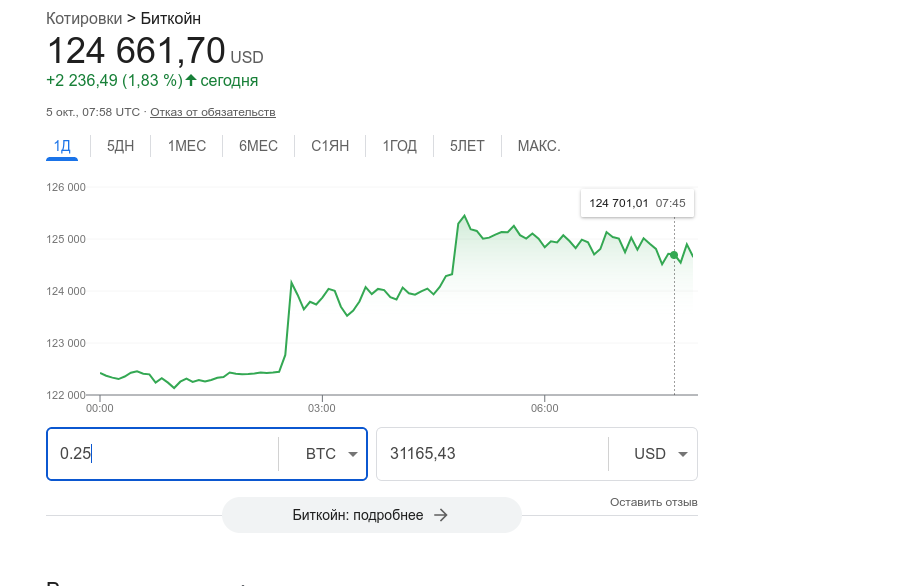Switch to the 1ГОД chart tab
The height and width of the screenshot is (586, 902).
click(399, 146)
